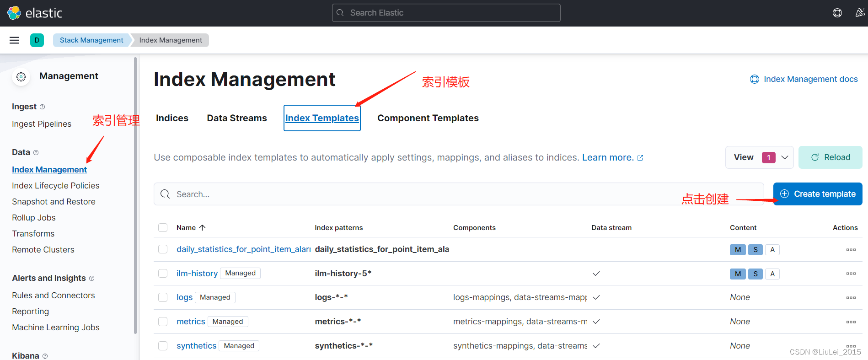Open Transforms in sidebar
This screenshot has width=868, height=360.
(33, 234)
